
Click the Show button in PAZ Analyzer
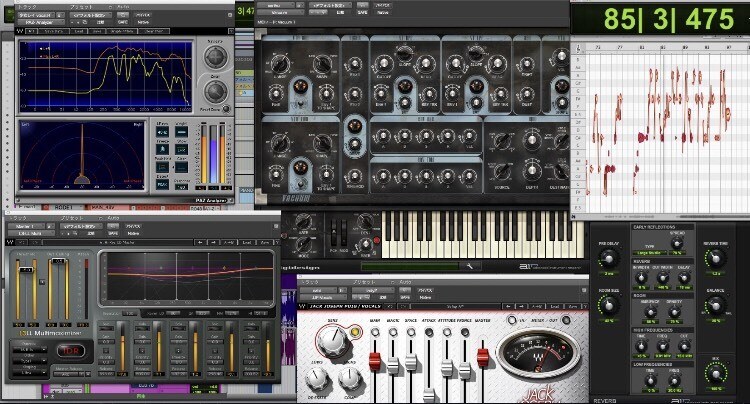point(181,150)
